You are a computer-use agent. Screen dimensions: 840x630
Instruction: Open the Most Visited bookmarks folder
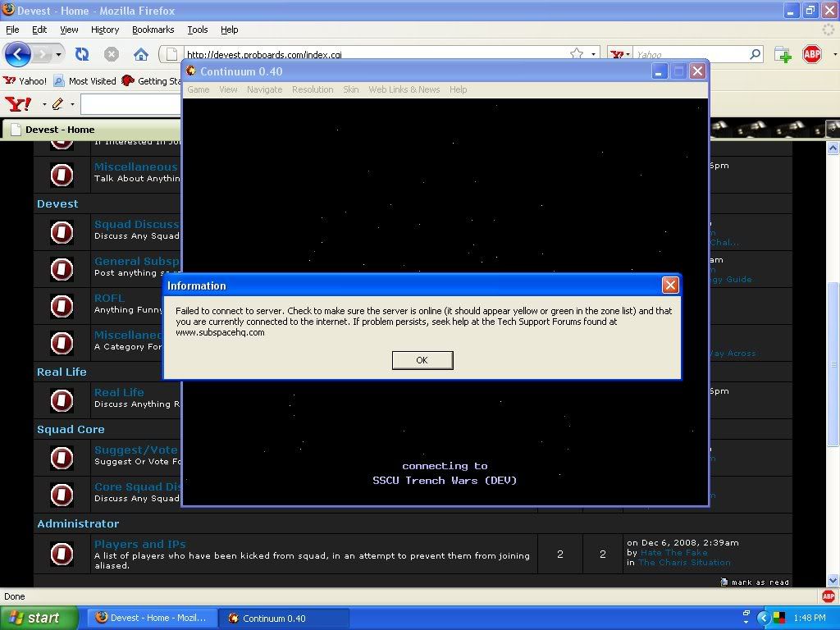tap(85, 81)
